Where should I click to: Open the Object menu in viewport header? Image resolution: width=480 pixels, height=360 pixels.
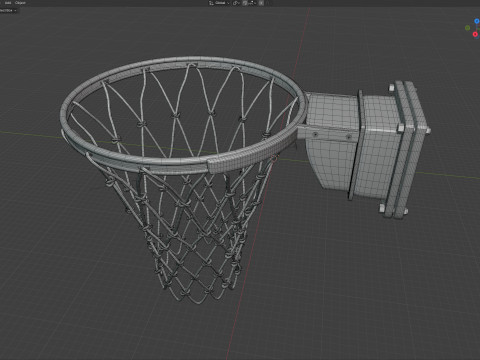20,3
